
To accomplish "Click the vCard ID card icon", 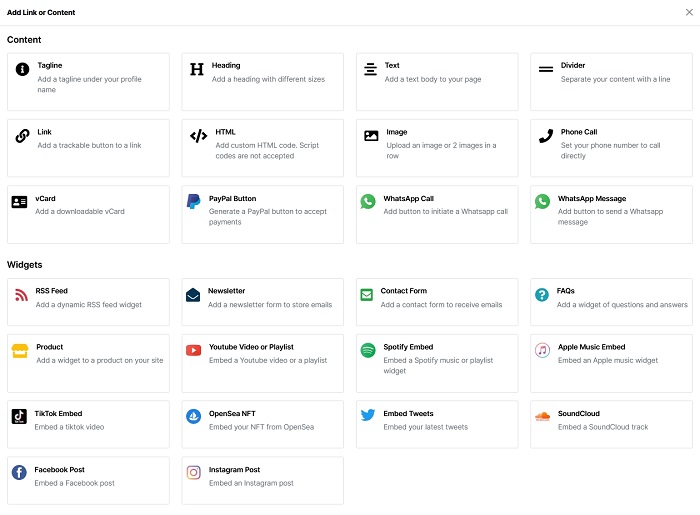I will [x=19, y=202].
